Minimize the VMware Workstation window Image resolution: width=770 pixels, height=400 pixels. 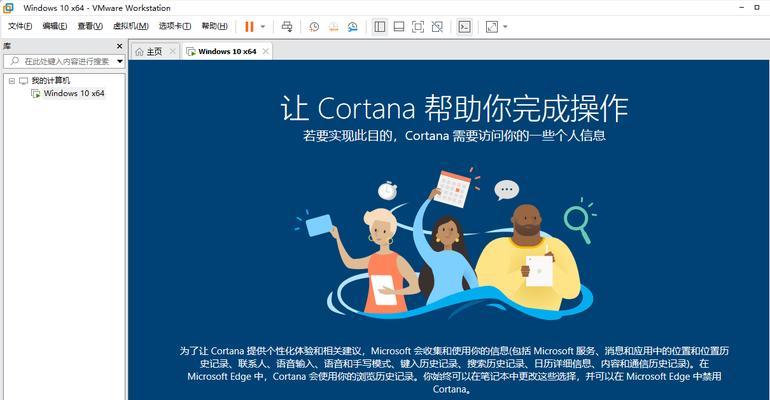[742, 8]
